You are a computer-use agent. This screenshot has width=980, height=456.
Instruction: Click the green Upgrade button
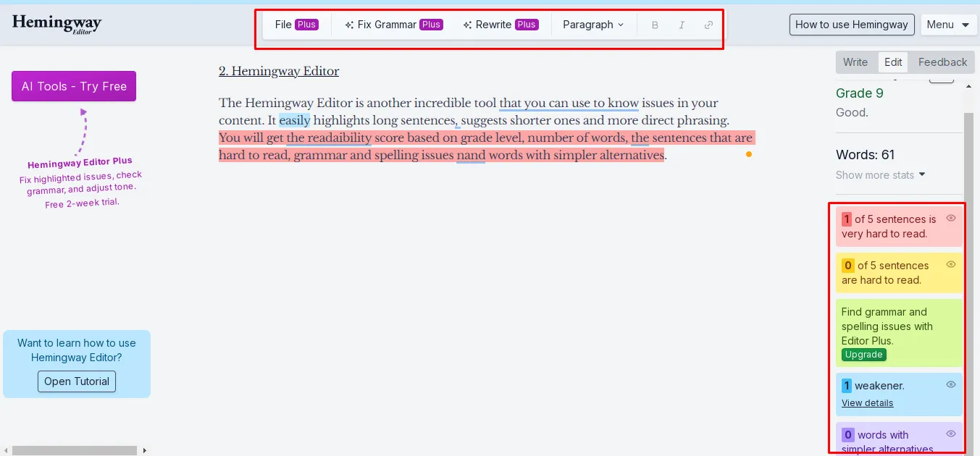point(864,355)
